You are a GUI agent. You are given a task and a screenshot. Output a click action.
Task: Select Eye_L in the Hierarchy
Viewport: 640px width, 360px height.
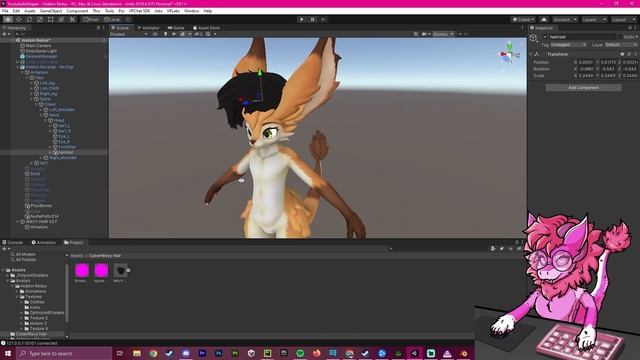pyautogui.click(x=64, y=136)
